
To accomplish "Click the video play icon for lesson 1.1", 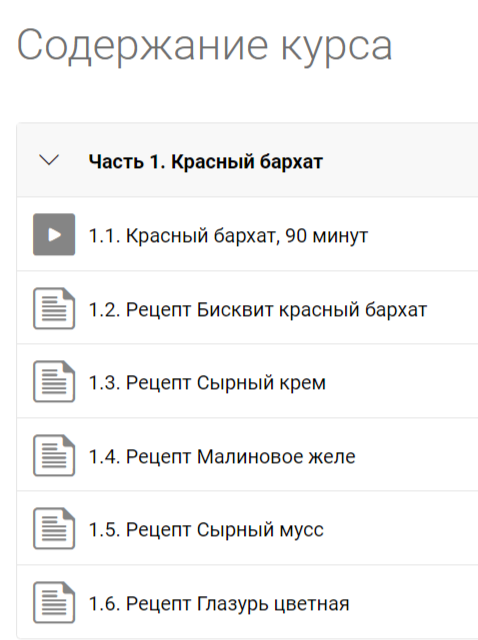I will click(54, 234).
